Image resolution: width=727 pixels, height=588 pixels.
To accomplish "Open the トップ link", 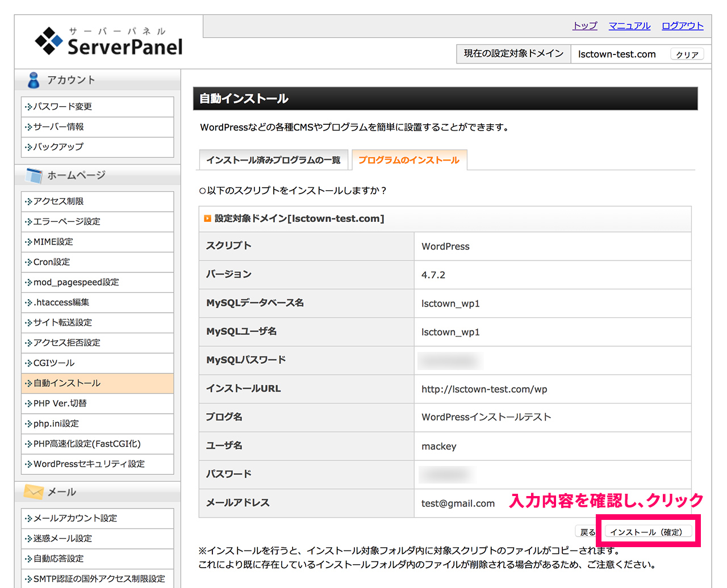I will (x=584, y=26).
